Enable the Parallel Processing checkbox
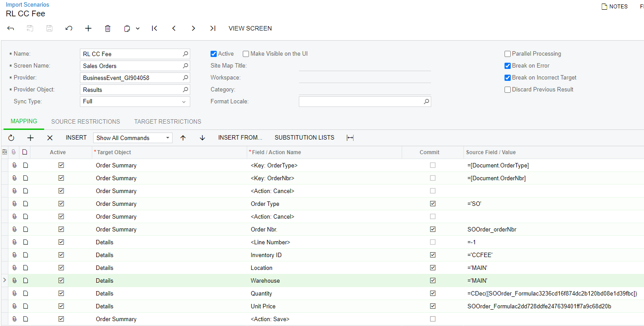Viewport: 644px width, 326px height. pyautogui.click(x=508, y=54)
